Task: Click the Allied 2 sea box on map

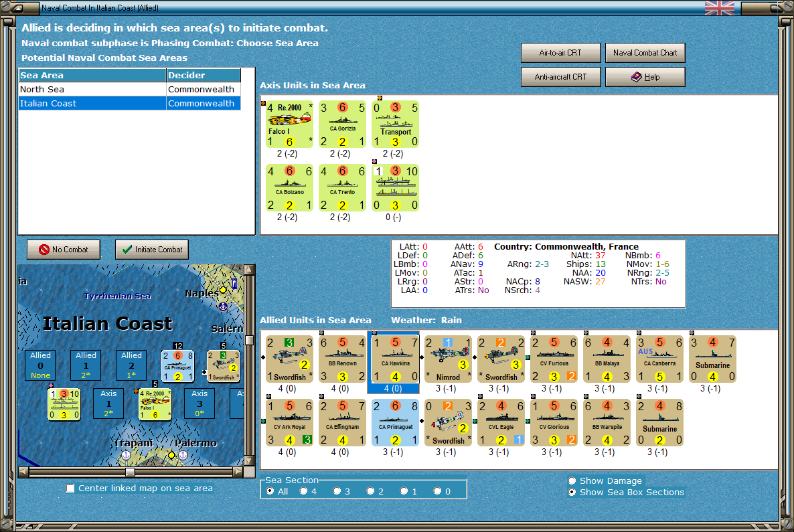Action: [131, 365]
